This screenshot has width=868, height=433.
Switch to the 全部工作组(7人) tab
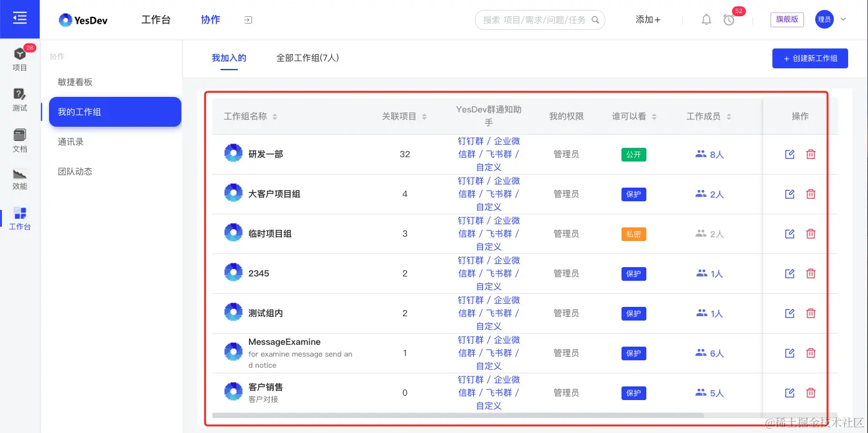(308, 58)
